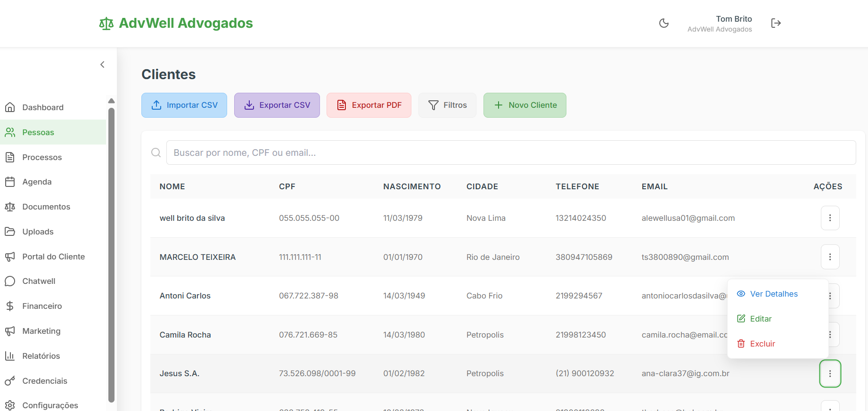
Task: Open Documentos from the sidebar
Action: [53, 207]
